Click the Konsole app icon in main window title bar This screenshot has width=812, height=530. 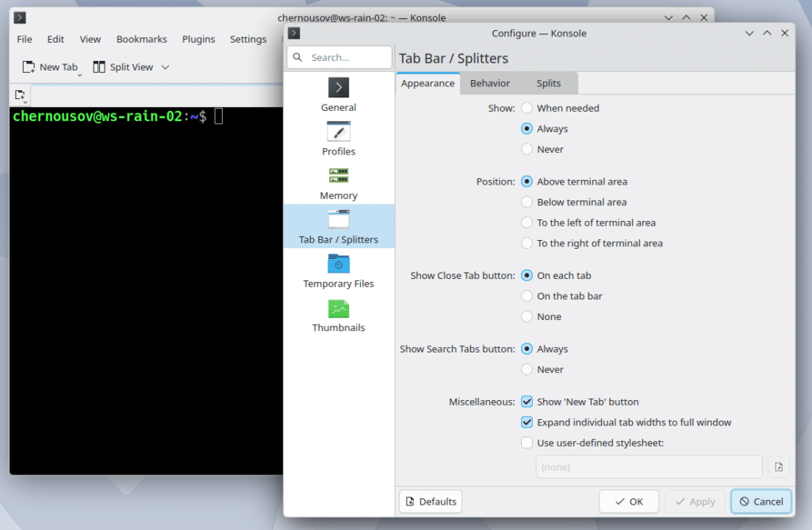20,17
